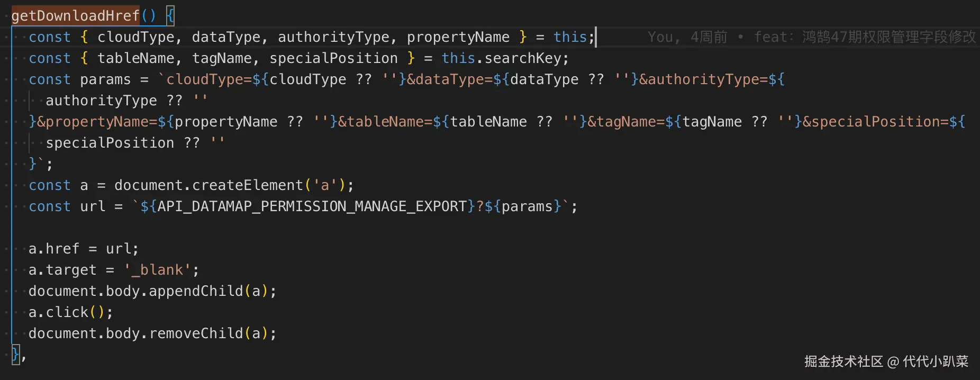Click 'removeChild' in document.body call

click(x=196, y=333)
